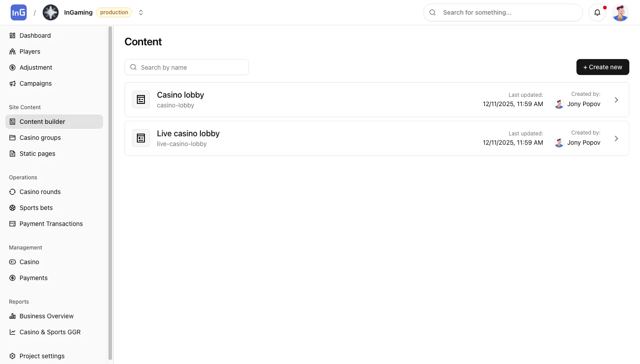Select the Business Overview chart icon
The width and height of the screenshot is (640, 364).
12,316
